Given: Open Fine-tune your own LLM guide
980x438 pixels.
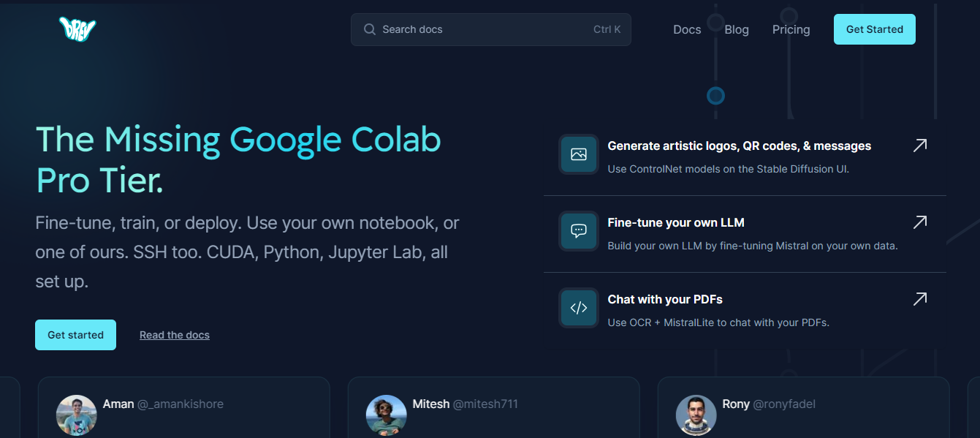Looking at the screenshot, I should (x=676, y=222).
